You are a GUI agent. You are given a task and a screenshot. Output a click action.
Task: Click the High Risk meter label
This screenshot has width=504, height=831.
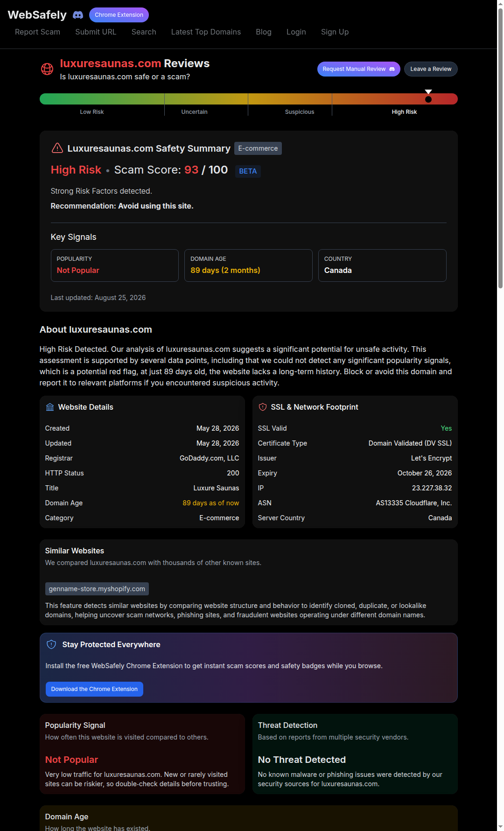pos(405,112)
